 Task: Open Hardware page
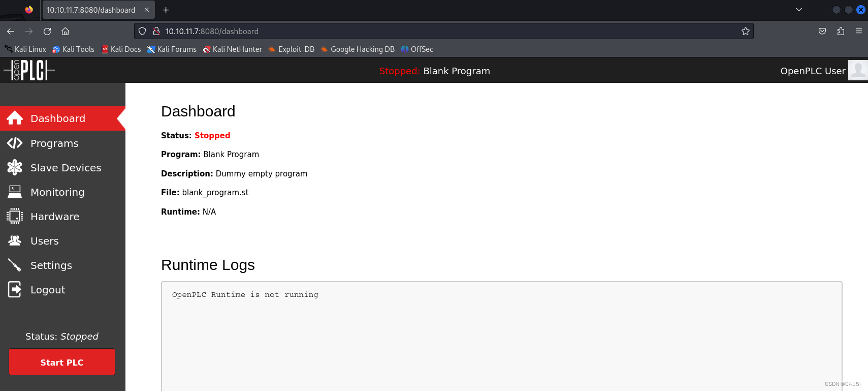[62, 216]
